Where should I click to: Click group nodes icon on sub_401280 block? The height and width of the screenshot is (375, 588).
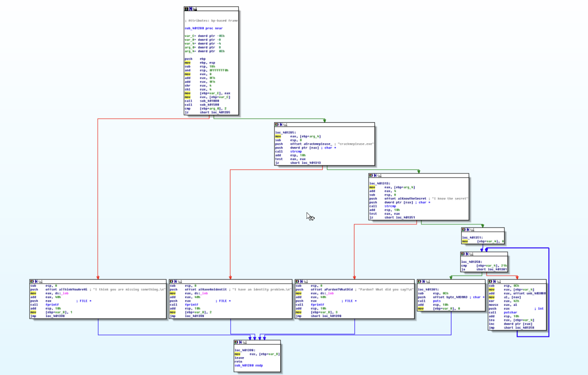click(x=195, y=9)
